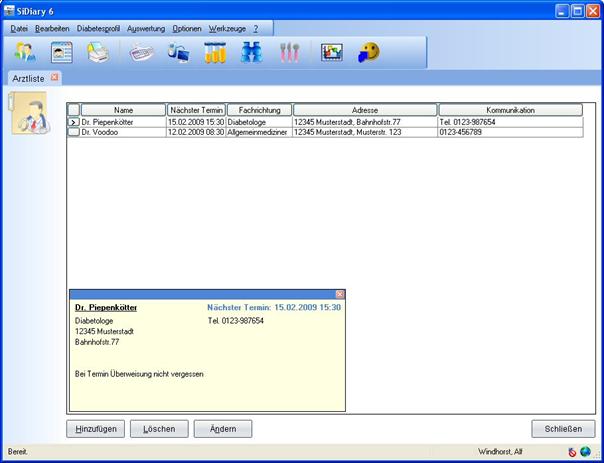
Task: Open the Auswertung menu
Action: (146, 29)
